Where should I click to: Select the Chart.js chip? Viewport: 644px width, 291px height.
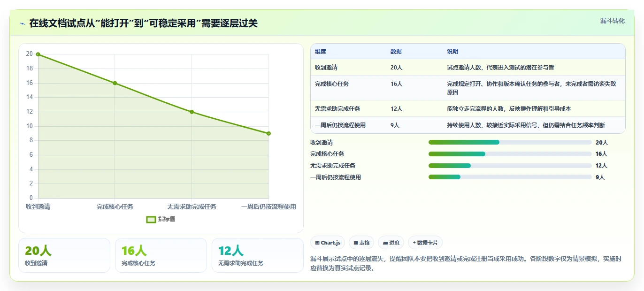point(328,243)
